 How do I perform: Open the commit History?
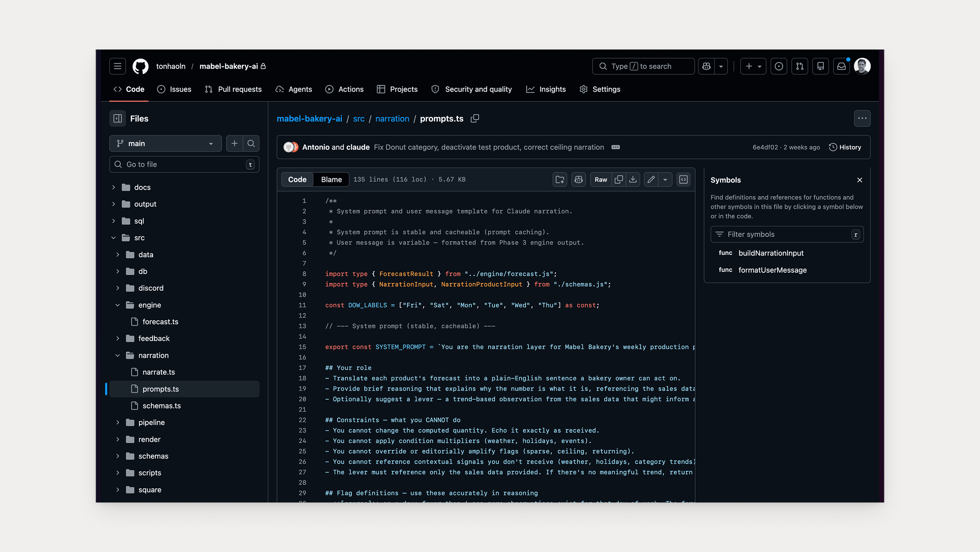point(845,147)
